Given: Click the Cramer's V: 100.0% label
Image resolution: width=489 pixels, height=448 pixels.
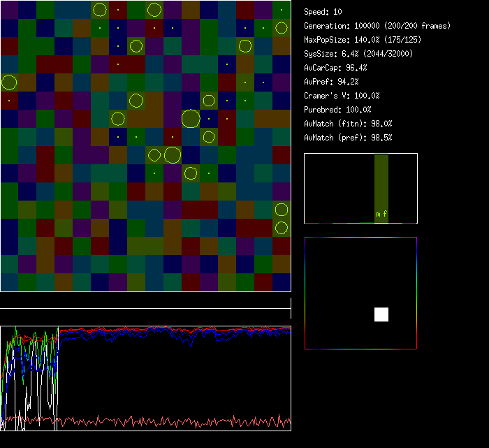Looking at the screenshot, I should coord(342,96).
